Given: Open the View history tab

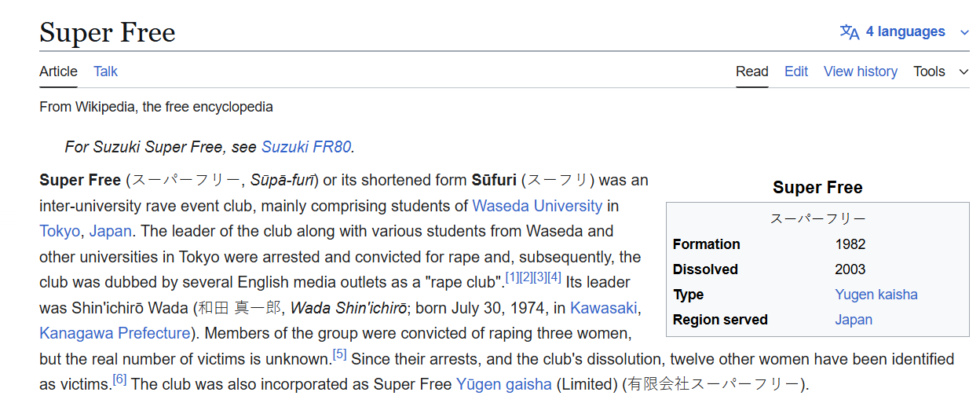Looking at the screenshot, I should tap(861, 71).
